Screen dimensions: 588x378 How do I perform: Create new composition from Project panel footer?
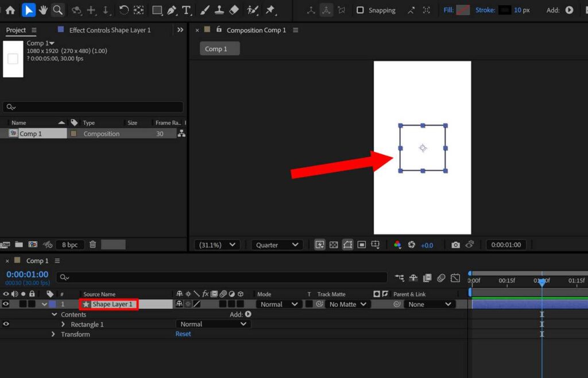pos(33,245)
